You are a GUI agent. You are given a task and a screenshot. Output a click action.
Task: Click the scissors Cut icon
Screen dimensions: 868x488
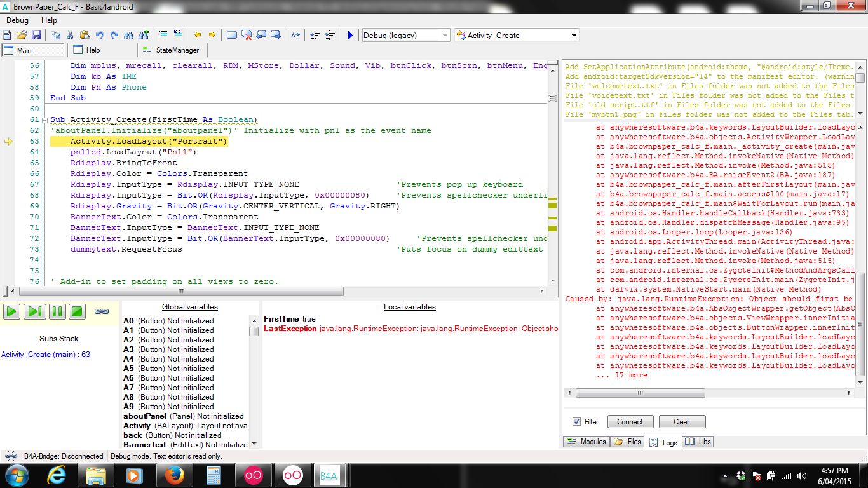coord(71,36)
